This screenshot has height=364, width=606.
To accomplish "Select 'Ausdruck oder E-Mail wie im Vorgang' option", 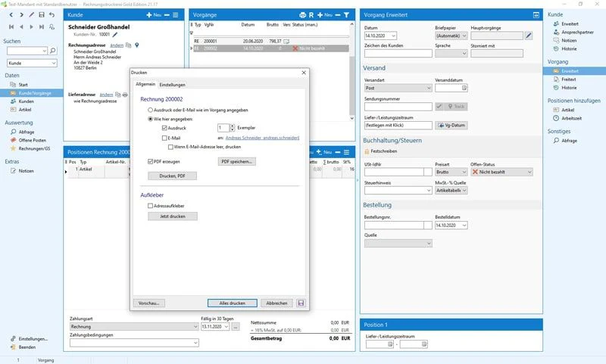I will point(151,110).
